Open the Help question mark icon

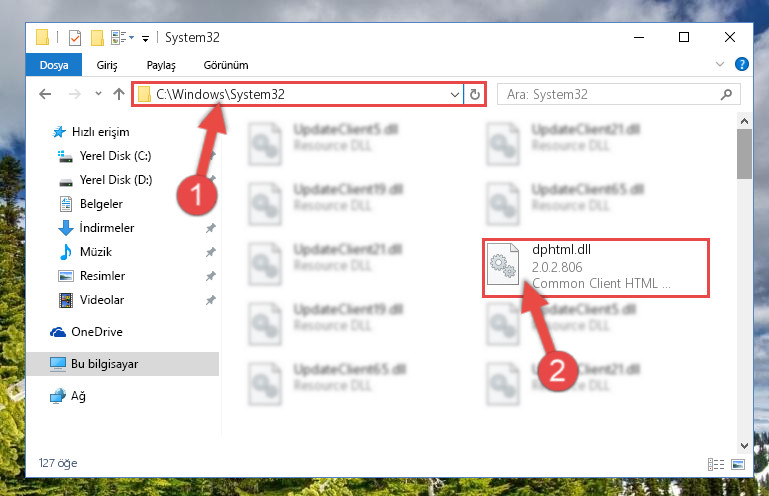742,64
